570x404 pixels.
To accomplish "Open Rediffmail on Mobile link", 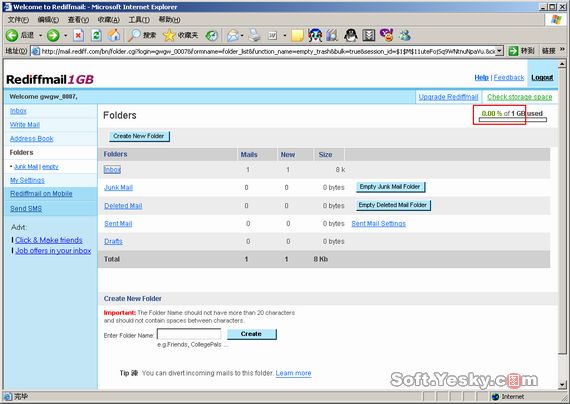I will click(41, 194).
